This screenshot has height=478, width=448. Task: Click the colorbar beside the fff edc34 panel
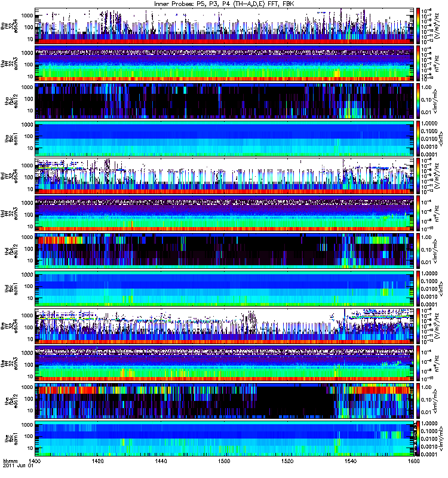pyautogui.click(x=419, y=326)
